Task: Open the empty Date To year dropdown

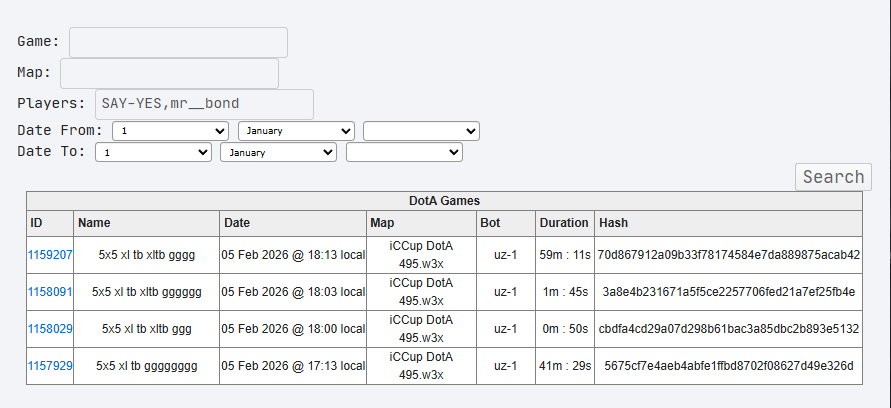Action: click(x=404, y=152)
